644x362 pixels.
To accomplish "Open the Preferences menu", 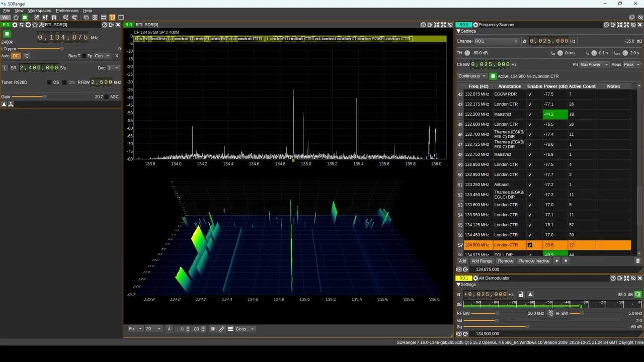I will pos(67,11).
